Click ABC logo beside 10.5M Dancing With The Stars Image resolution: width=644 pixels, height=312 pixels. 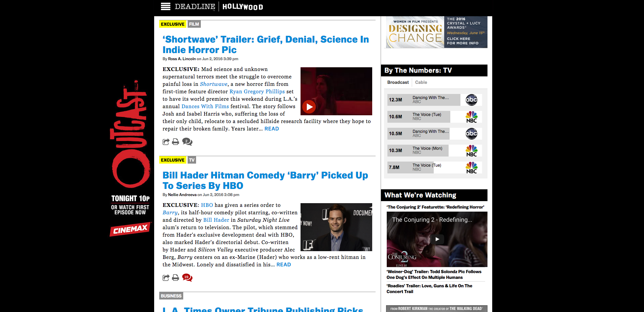click(471, 134)
